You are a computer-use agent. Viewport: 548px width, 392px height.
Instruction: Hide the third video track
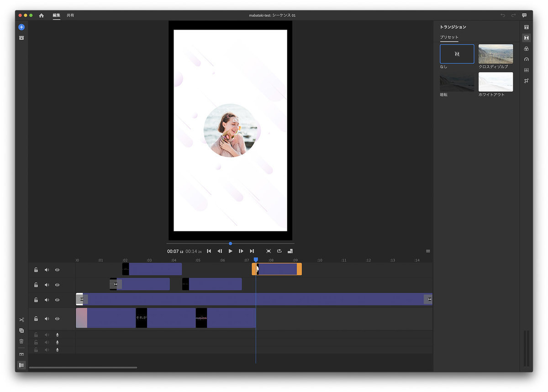pos(57,300)
